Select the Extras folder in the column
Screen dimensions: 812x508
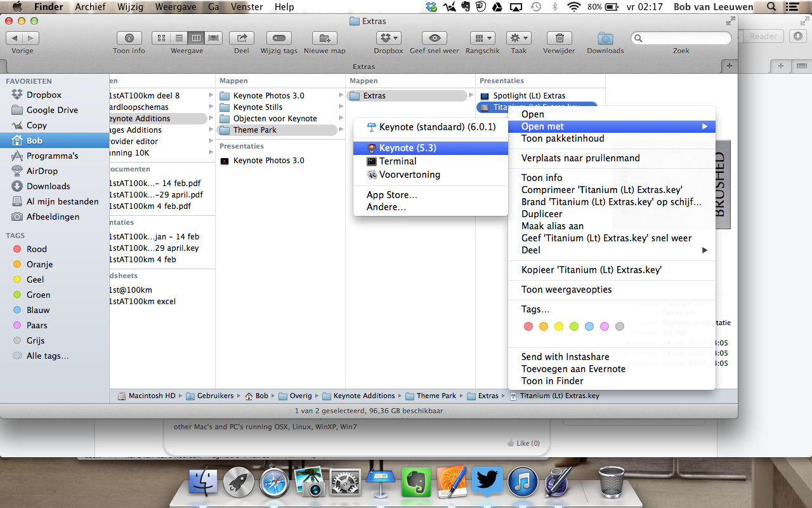[x=407, y=96]
